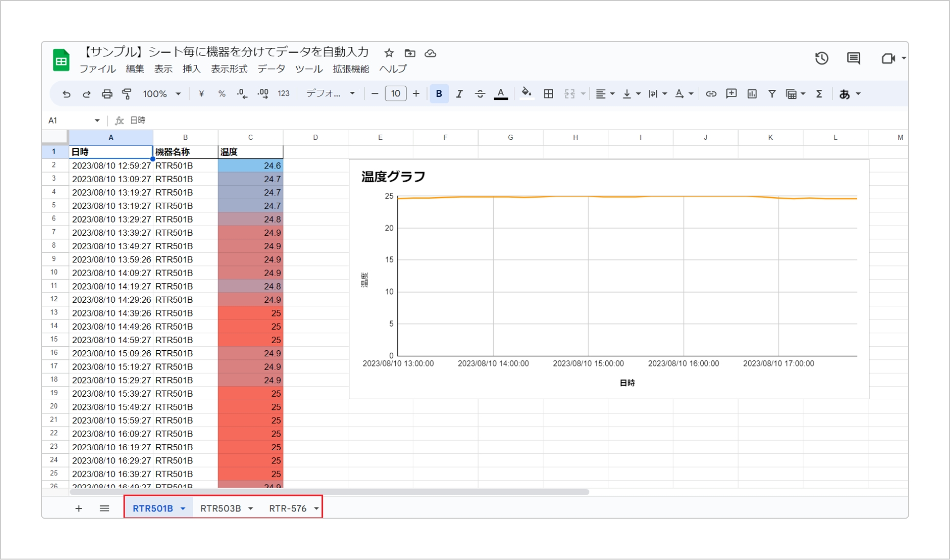Print the spreadsheet with the printer icon
The width and height of the screenshot is (950, 560).
click(107, 94)
